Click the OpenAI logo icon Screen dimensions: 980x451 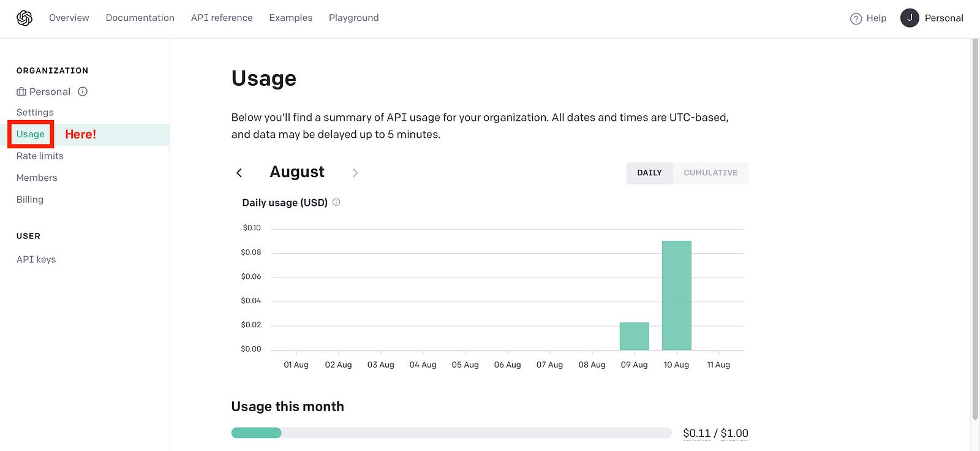coord(24,18)
